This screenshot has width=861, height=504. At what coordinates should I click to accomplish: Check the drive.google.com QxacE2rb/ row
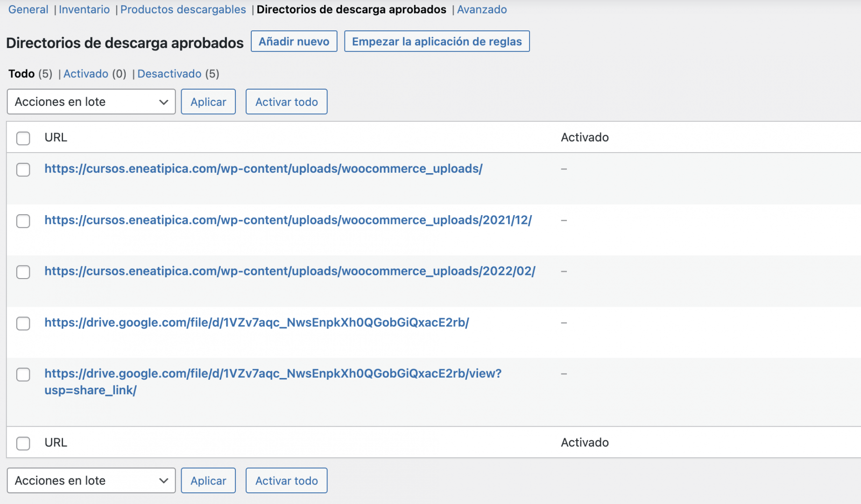point(23,323)
